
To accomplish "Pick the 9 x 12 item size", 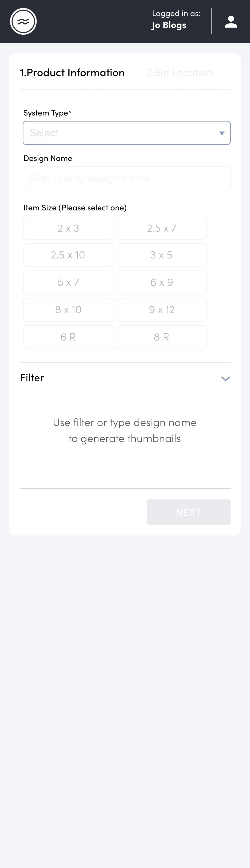I will (161, 310).
